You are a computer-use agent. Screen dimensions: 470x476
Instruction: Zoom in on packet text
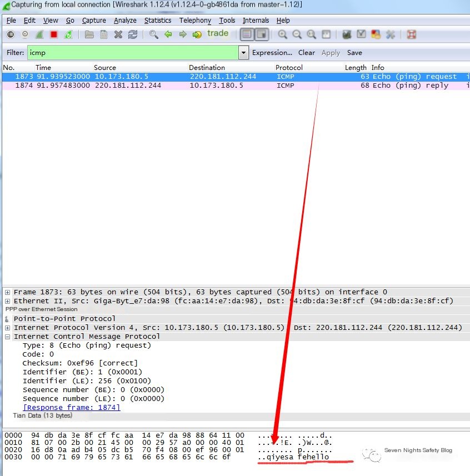[282, 34]
